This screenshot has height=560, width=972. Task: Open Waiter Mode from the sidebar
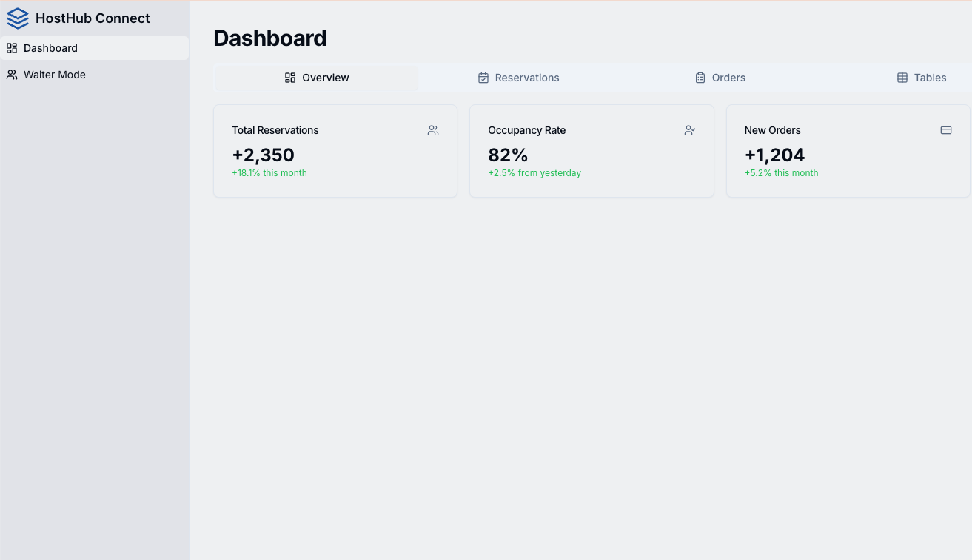click(55, 75)
